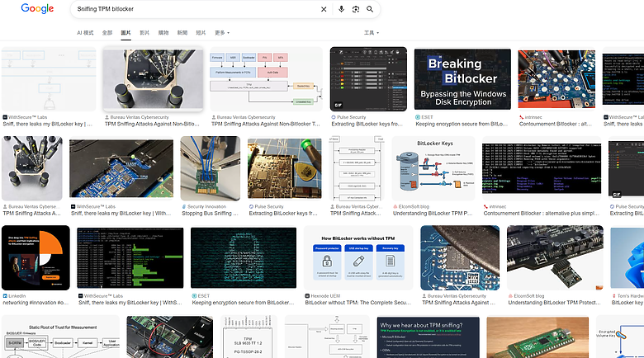The image size is (644, 358).
Task: Open the intrinsec wide terminal output thumbnail
Action: point(542,168)
